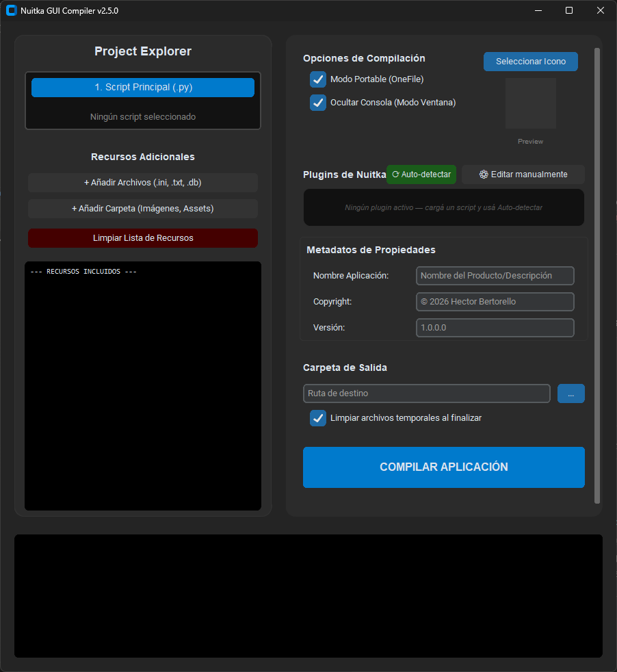Click the Metadatos de Propiedades heading
This screenshot has width=617, height=672.
click(371, 250)
